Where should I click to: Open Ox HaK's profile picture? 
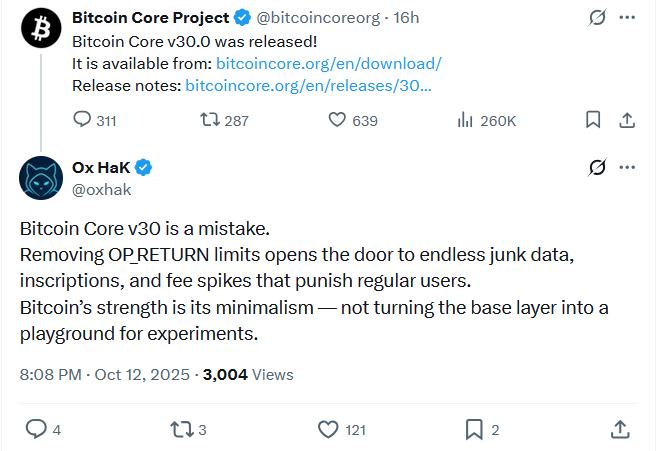pyautogui.click(x=41, y=178)
